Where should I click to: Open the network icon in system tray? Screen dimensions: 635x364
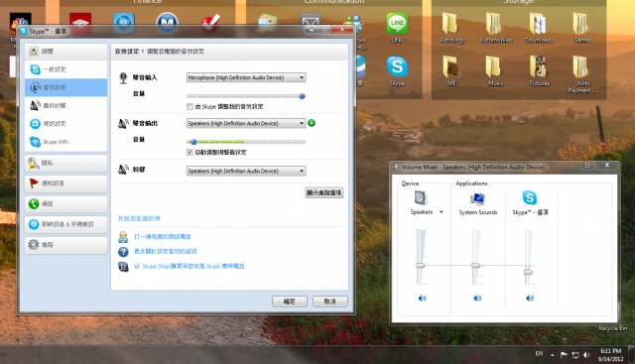tap(575, 355)
